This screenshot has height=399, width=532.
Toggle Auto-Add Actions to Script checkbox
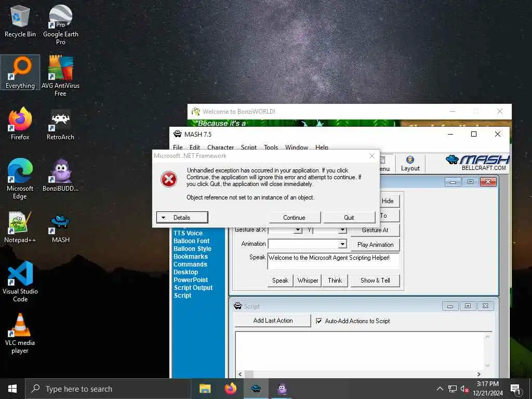pyautogui.click(x=319, y=321)
